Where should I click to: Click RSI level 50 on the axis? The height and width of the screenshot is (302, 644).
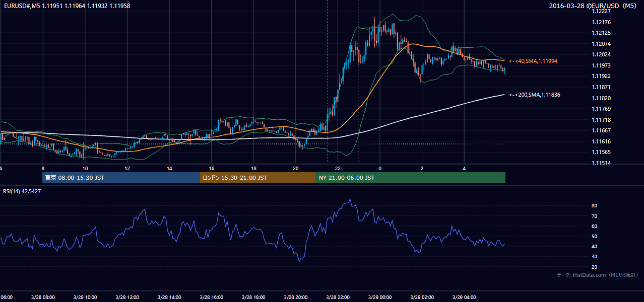tap(594, 236)
